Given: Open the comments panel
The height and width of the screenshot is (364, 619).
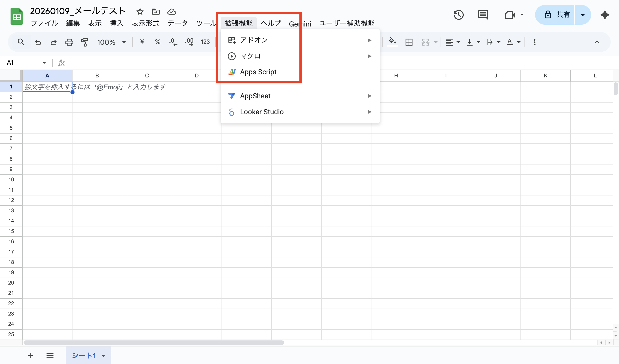Looking at the screenshot, I should pos(483,15).
